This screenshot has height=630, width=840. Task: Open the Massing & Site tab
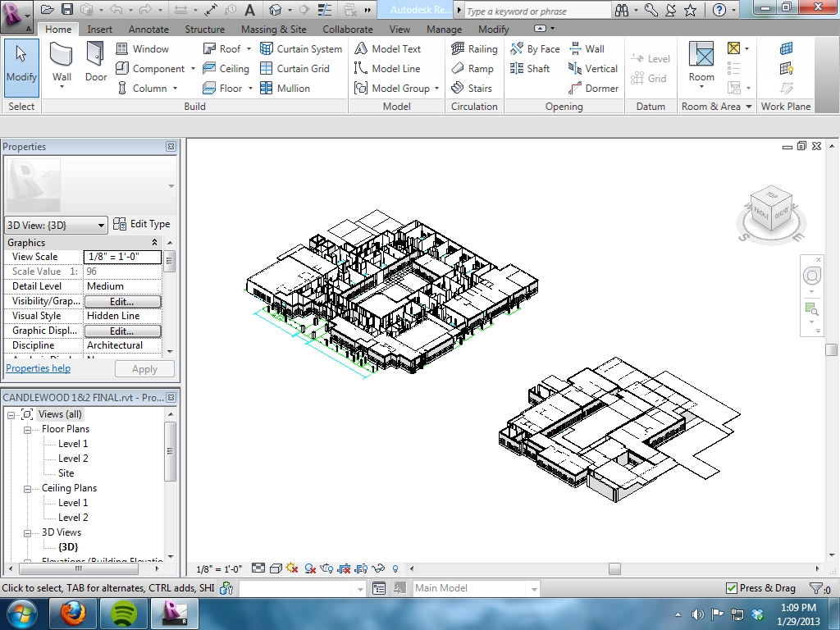pyautogui.click(x=273, y=30)
